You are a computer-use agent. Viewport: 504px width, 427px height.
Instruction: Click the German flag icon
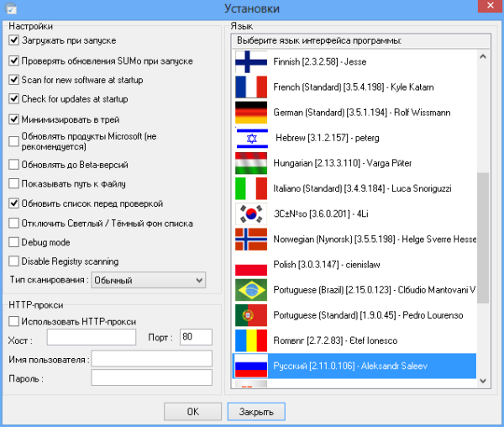point(251,113)
